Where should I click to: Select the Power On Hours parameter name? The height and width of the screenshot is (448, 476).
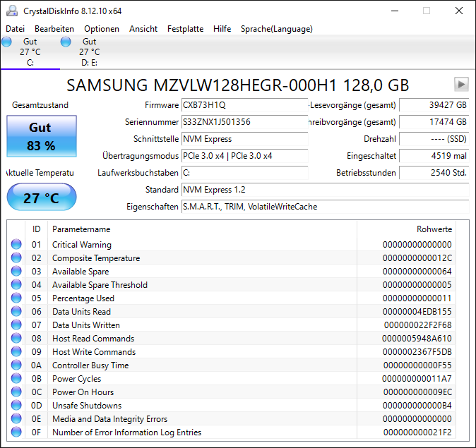(x=83, y=392)
